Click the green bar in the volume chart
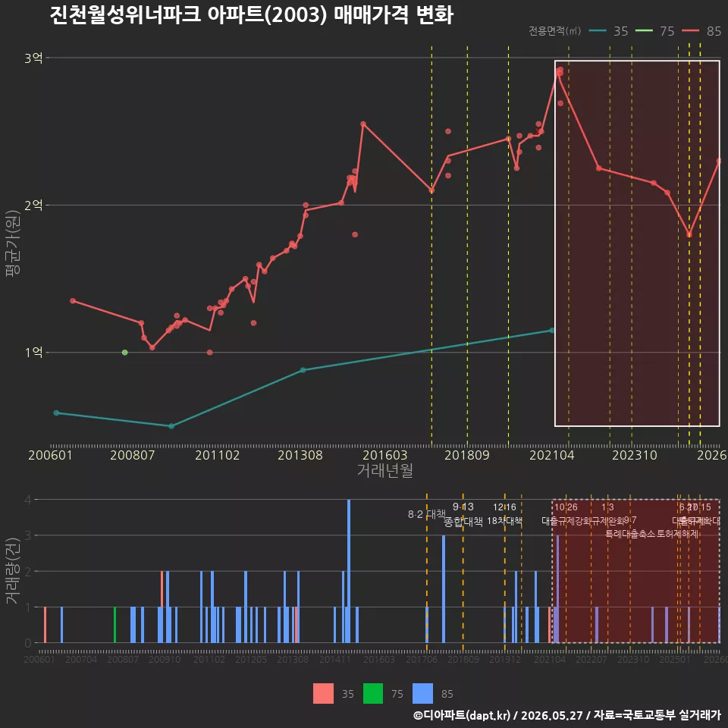Image resolution: width=728 pixels, height=728 pixels. (115, 624)
